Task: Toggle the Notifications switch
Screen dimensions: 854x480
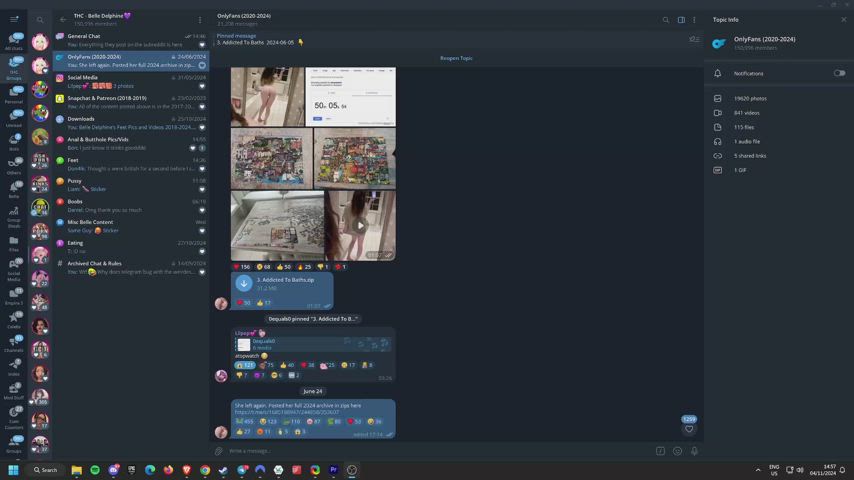Action: (x=839, y=73)
